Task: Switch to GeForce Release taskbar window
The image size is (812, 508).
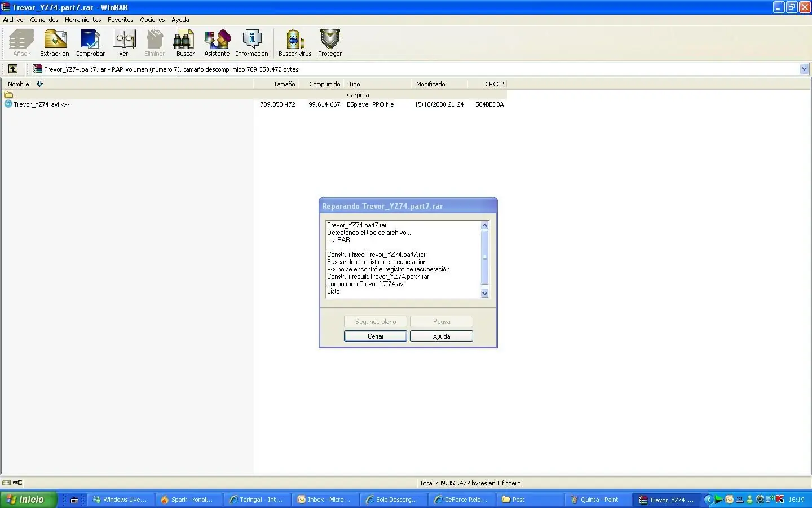Action: (461, 500)
